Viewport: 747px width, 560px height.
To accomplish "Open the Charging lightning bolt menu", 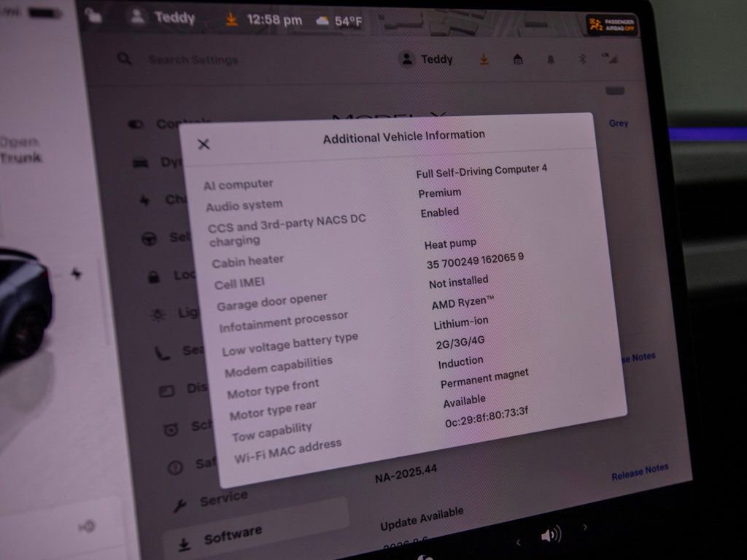I will [145, 200].
